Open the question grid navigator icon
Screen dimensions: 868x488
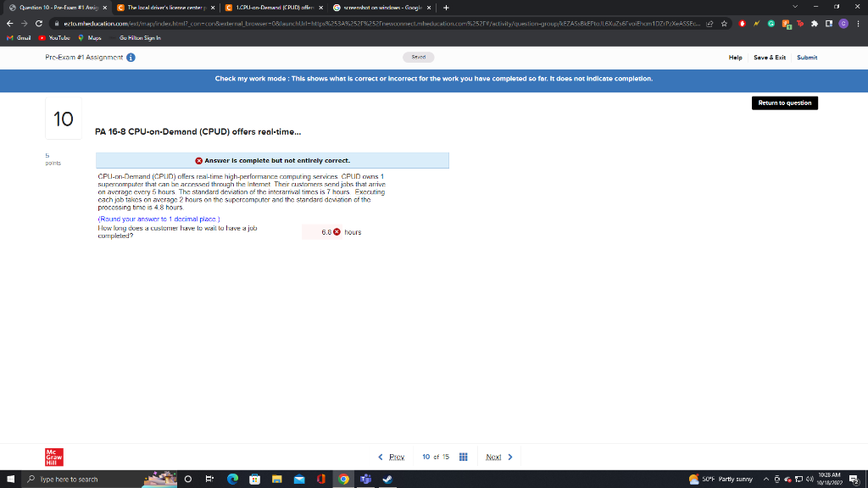464,457
